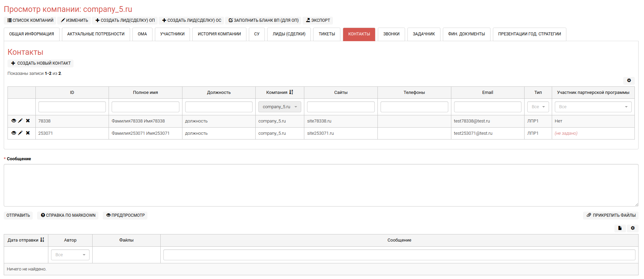This screenshot has height=279, width=644.
Task: Open the contacts table settings gear
Action: click(629, 81)
